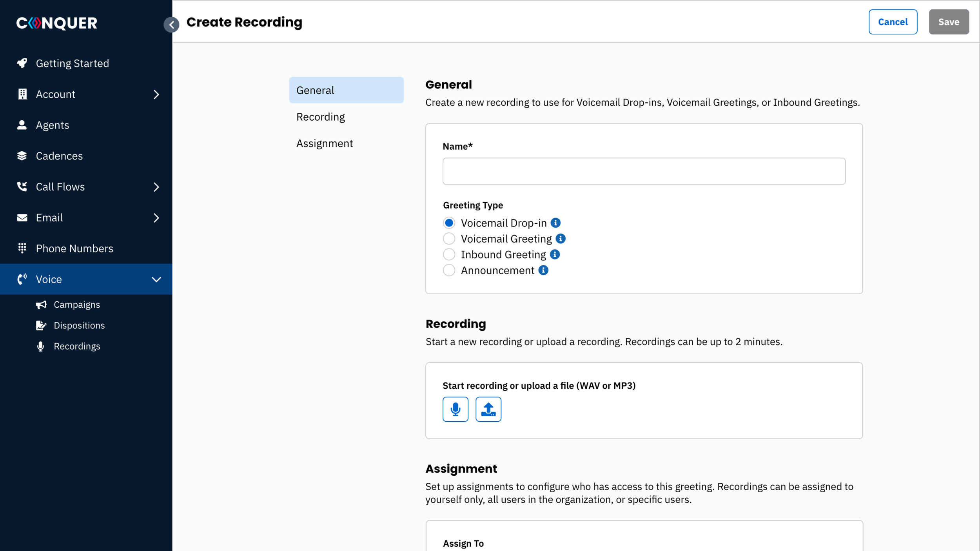Viewport: 980px width, 551px height.
Task: Click the microphone start recording button
Action: pos(455,409)
